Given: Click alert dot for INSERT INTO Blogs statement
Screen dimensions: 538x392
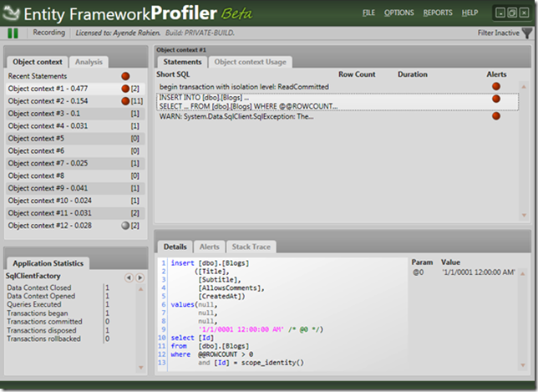Looking at the screenshot, I should tap(495, 99).
